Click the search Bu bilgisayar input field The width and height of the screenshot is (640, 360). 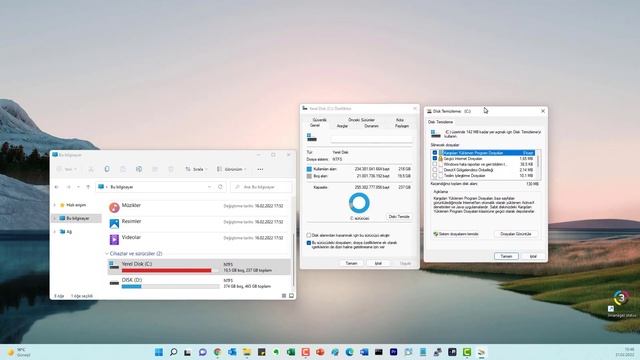point(261,187)
